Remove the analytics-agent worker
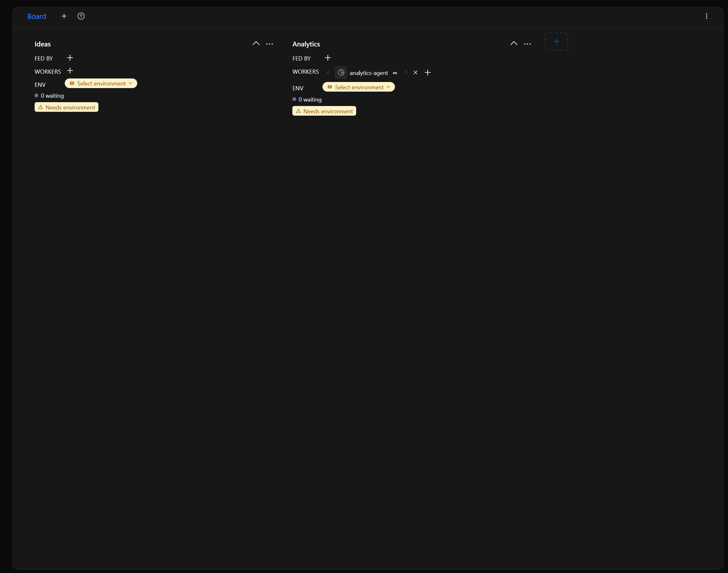728x573 pixels. click(x=415, y=72)
